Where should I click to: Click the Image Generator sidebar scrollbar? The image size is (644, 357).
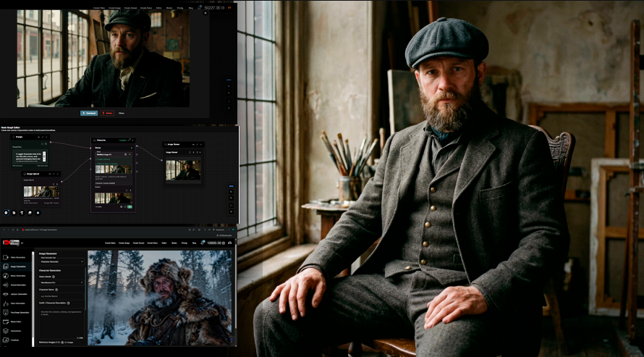tap(33, 299)
